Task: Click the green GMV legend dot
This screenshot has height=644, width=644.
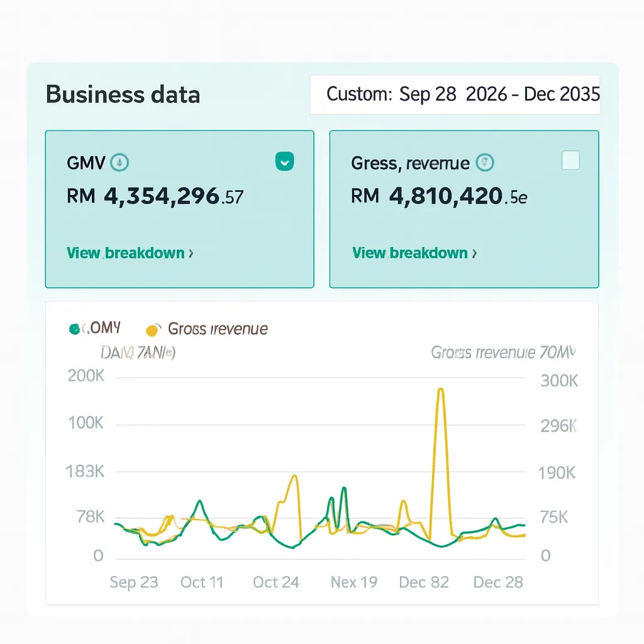Action: click(75, 329)
